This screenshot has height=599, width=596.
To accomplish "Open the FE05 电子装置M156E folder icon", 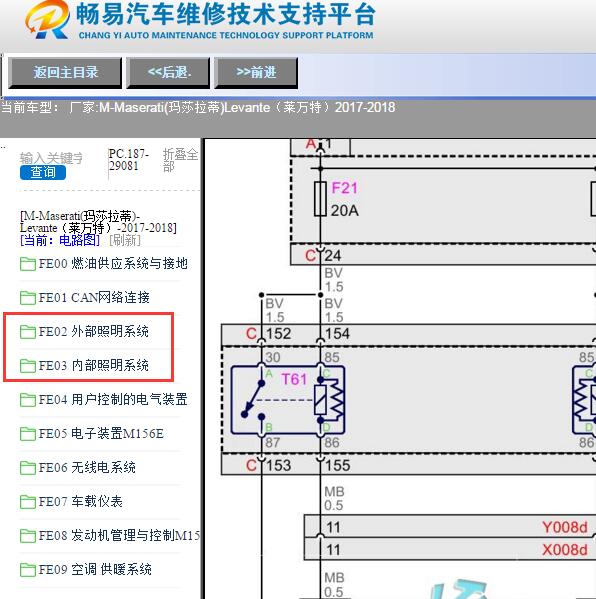I will tap(28, 434).
